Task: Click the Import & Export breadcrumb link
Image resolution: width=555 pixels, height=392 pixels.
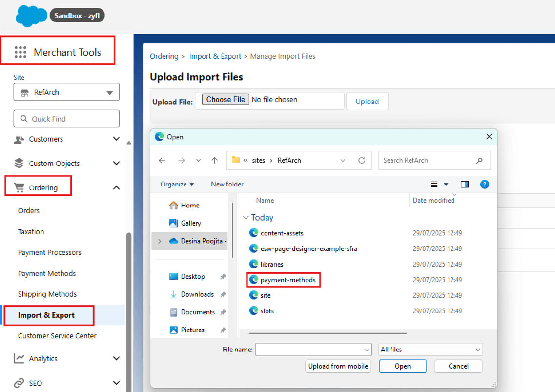Action: tap(215, 56)
